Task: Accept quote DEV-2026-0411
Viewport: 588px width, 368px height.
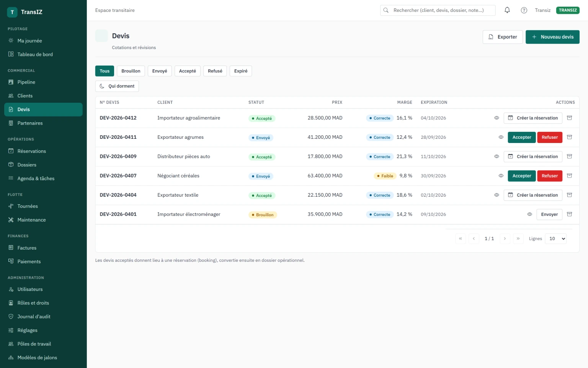Action: tap(522, 137)
